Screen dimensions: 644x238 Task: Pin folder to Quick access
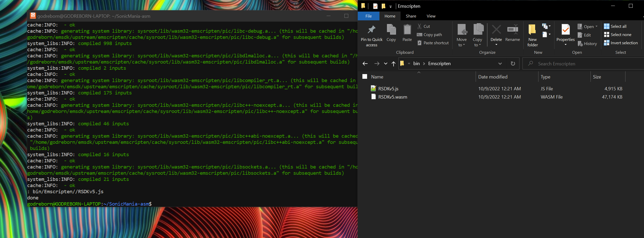(371, 36)
